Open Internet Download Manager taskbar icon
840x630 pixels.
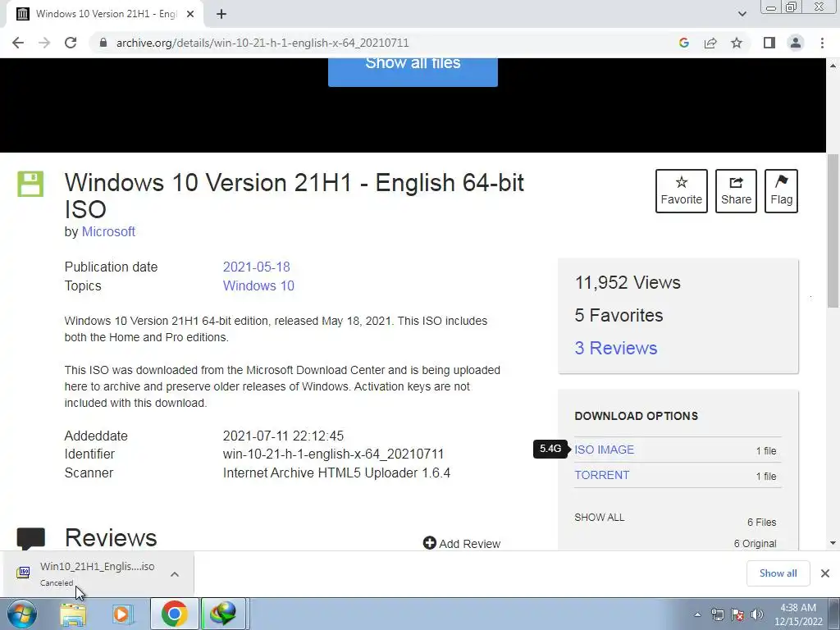pyautogui.click(x=223, y=614)
